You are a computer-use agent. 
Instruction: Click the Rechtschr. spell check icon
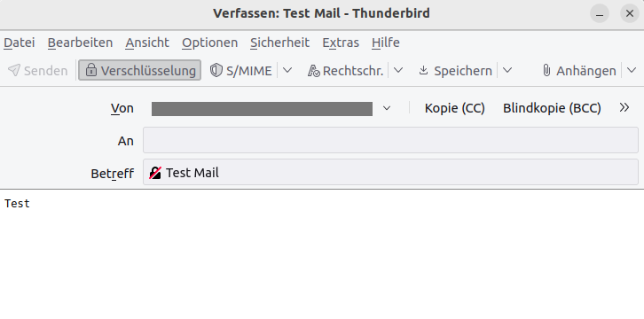coord(314,71)
